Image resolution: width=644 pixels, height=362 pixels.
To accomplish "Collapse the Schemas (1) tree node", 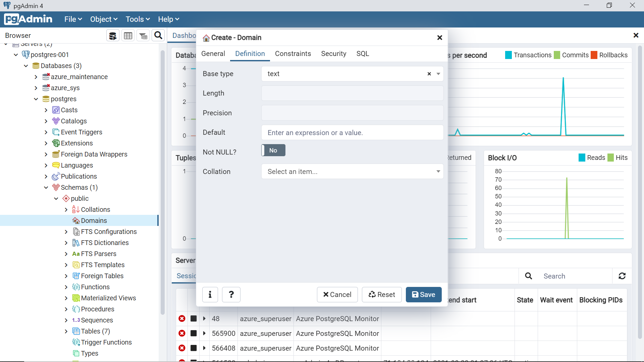I will tap(46, 188).
